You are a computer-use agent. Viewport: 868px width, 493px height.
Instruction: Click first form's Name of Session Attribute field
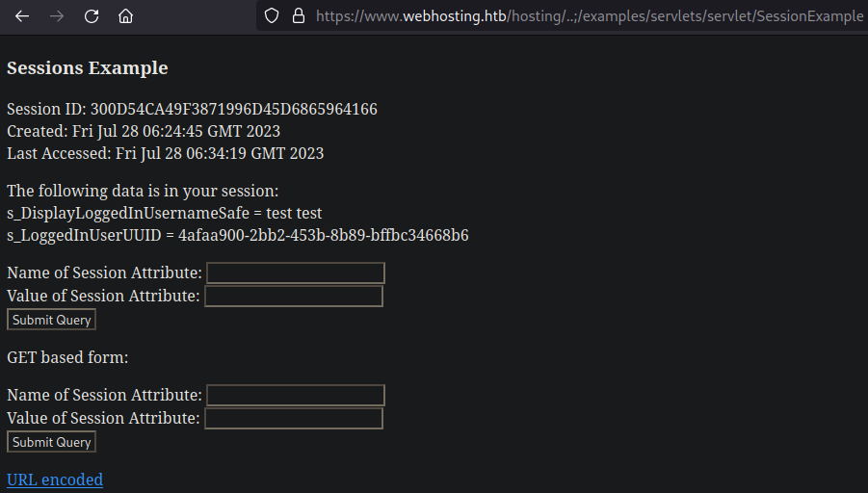point(296,273)
